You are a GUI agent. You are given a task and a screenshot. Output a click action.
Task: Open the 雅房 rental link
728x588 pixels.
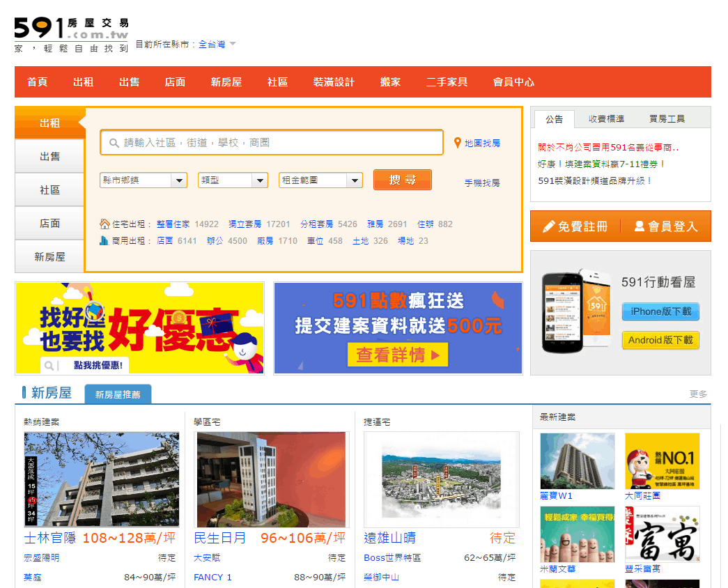tap(375, 224)
